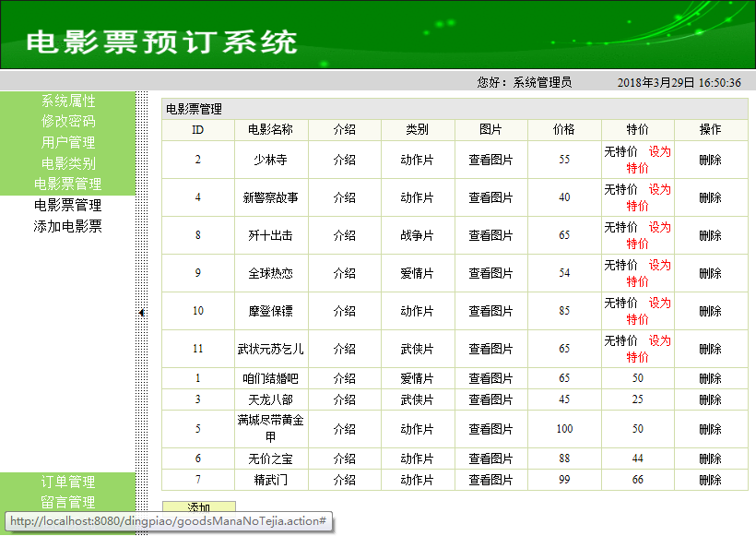View 查看图片 for 满城尽带黄金甲

(x=490, y=429)
